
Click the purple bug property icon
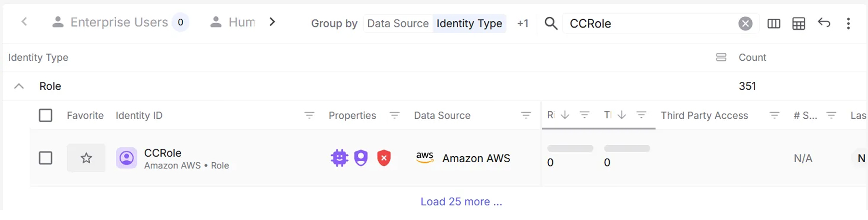339,158
